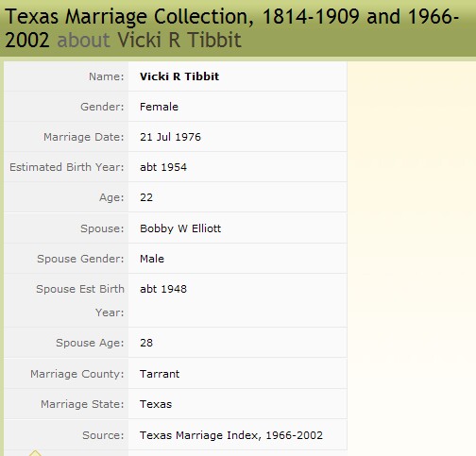Click the Marriage State value Texas
Image resolution: width=476 pixels, height=456 pixels.
click(x=156, y=404)
